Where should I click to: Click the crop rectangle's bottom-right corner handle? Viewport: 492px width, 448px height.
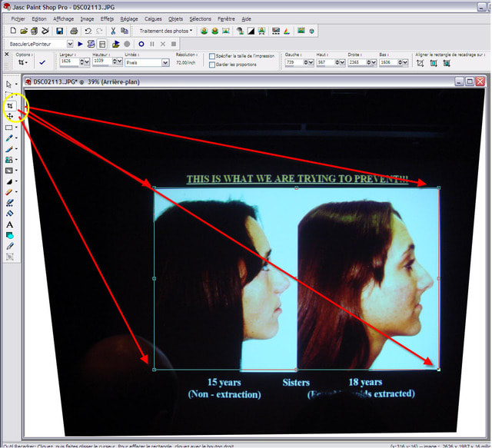[438, 370]
